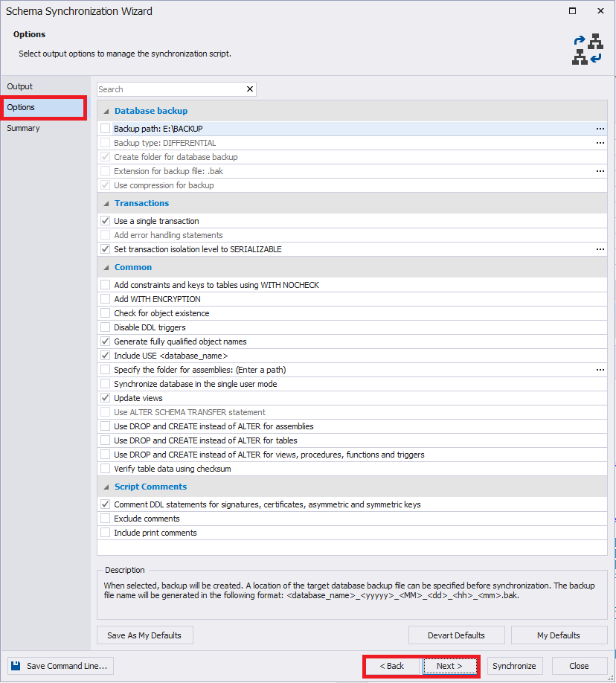
Task: Enable DROP and CREATE for views, procedures
Action: 105,455
